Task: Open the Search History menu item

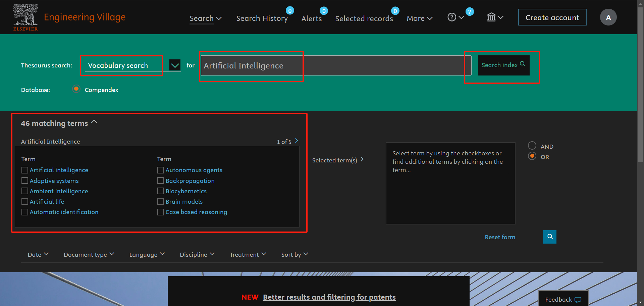Action: pos(262,18)
